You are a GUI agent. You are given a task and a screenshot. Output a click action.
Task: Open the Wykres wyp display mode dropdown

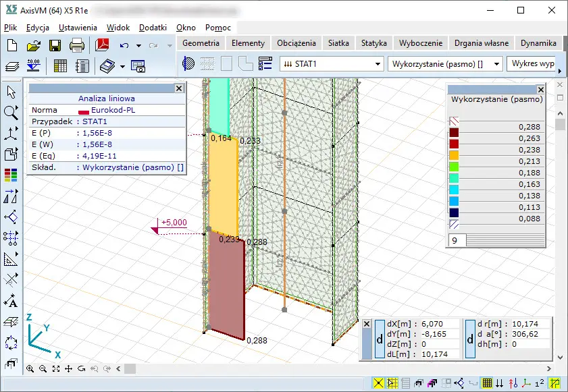[534, 63]
